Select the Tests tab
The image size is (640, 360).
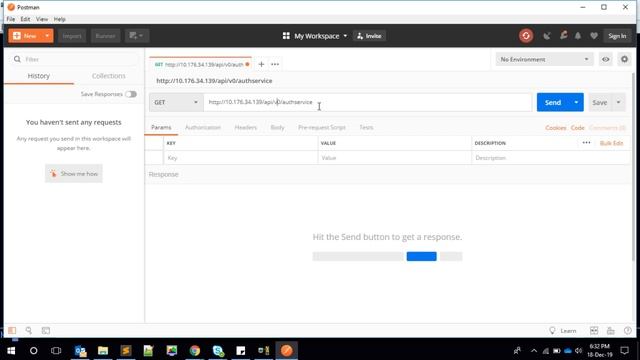[366, 128]
